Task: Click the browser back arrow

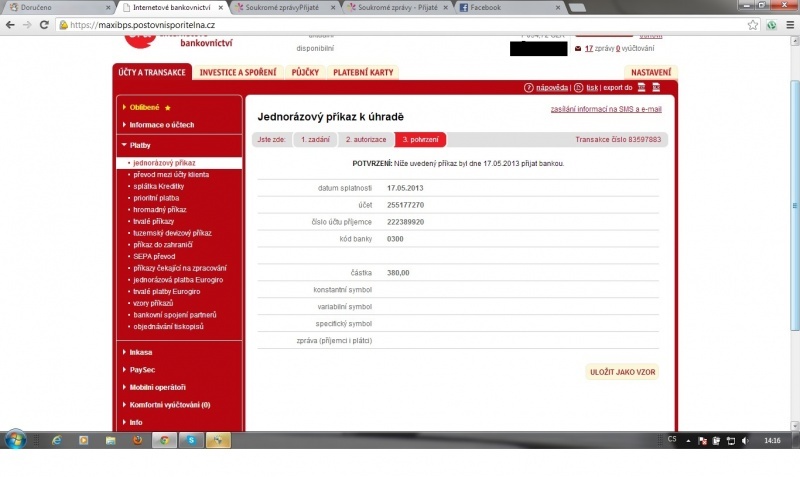Action: coord(11,24)
